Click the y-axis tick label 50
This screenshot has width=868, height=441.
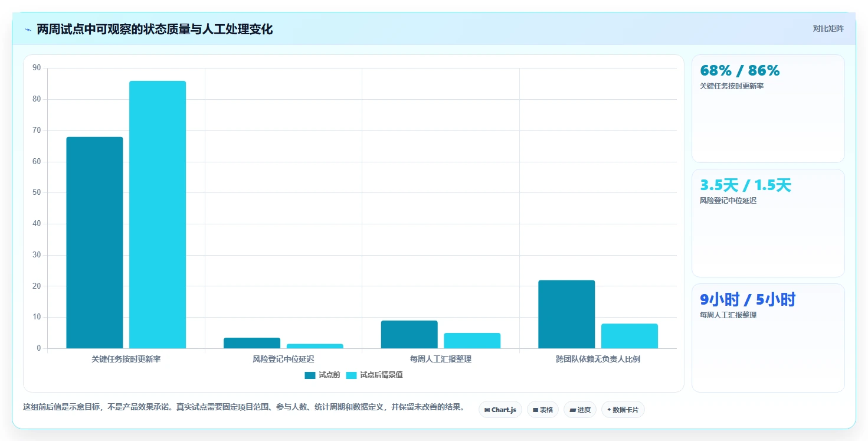coord(37,192)
